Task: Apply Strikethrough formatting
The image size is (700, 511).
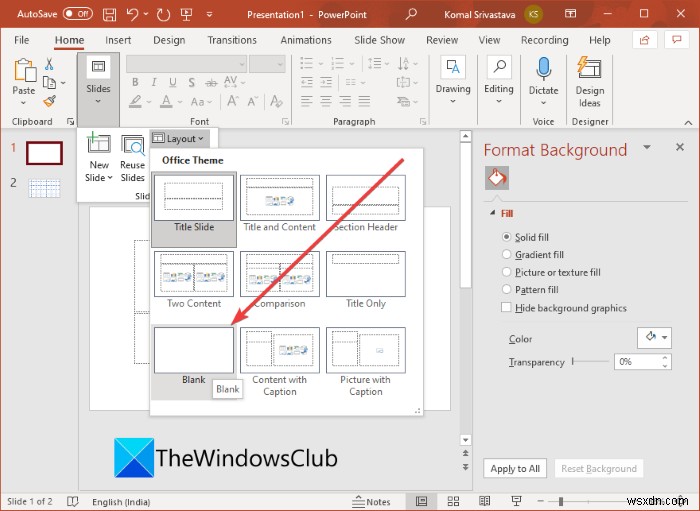Action: [x=211, y=82]
